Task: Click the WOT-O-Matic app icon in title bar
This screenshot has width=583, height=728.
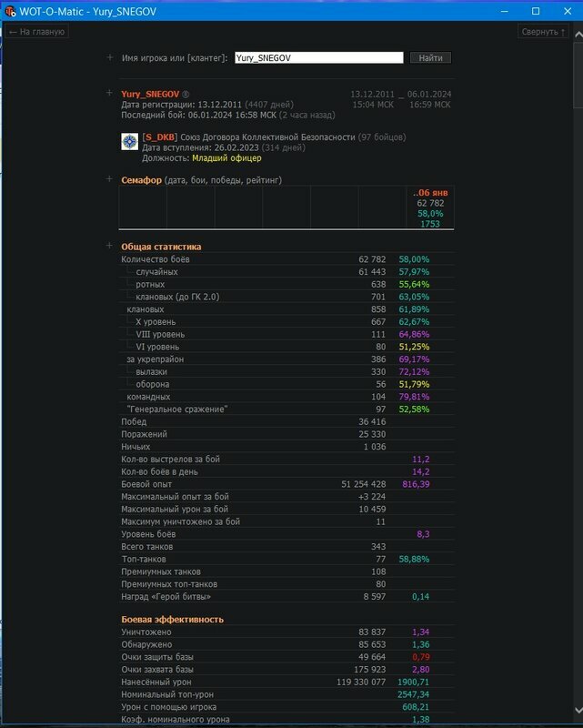Action: (x=10, y=11)
